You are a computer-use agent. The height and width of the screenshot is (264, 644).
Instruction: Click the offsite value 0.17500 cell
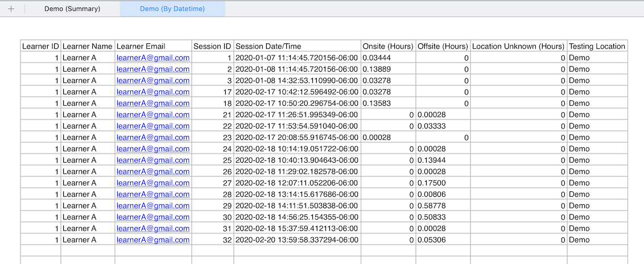click(x=443, y=183)
